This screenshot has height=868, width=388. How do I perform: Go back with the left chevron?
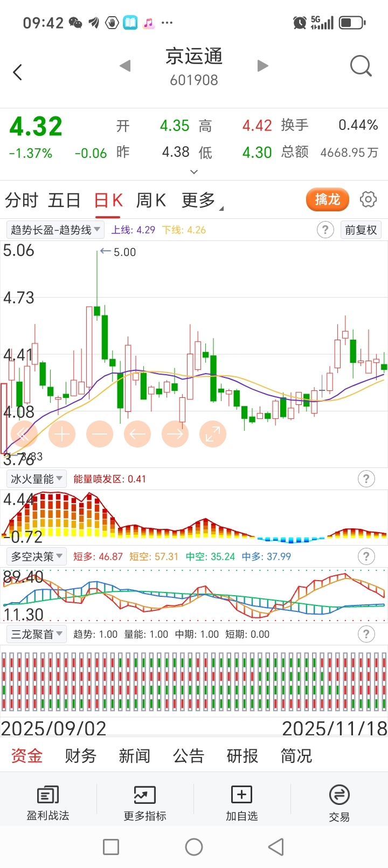18,72
